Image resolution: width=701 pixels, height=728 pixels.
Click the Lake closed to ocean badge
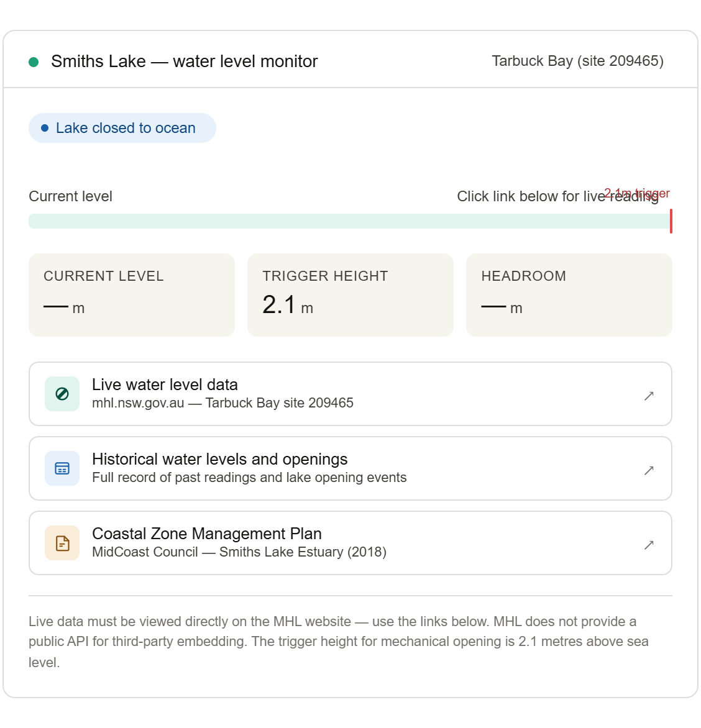click(122, 128)
